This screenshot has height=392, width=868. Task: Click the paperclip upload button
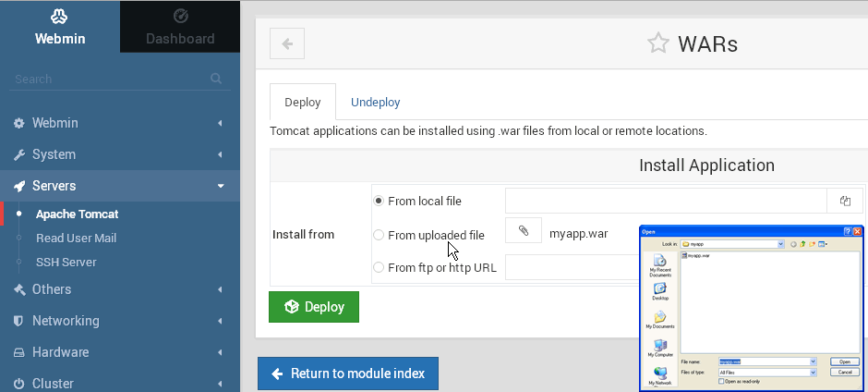[524, 230]
